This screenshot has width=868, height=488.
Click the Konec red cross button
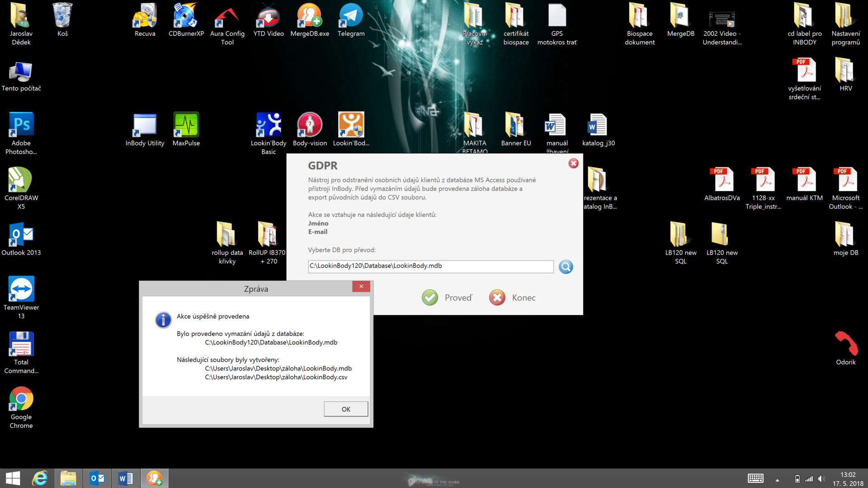coord(497,298)
